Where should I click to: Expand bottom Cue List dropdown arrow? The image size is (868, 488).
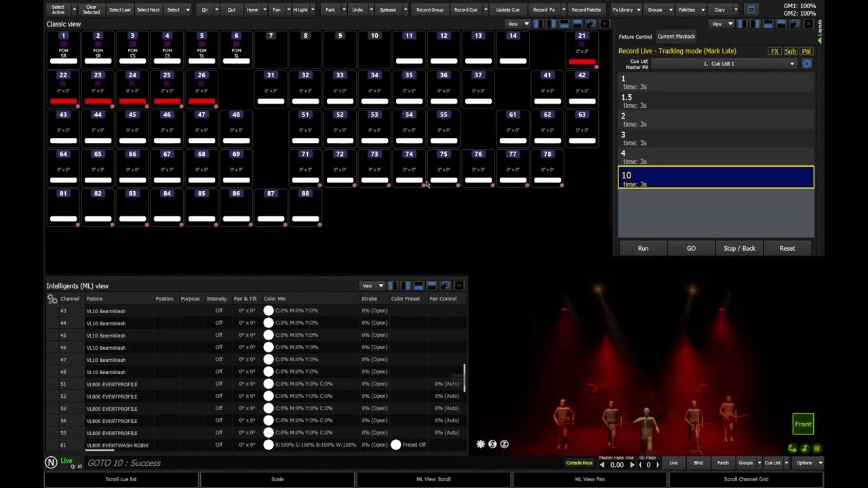[x=786, y=463]
